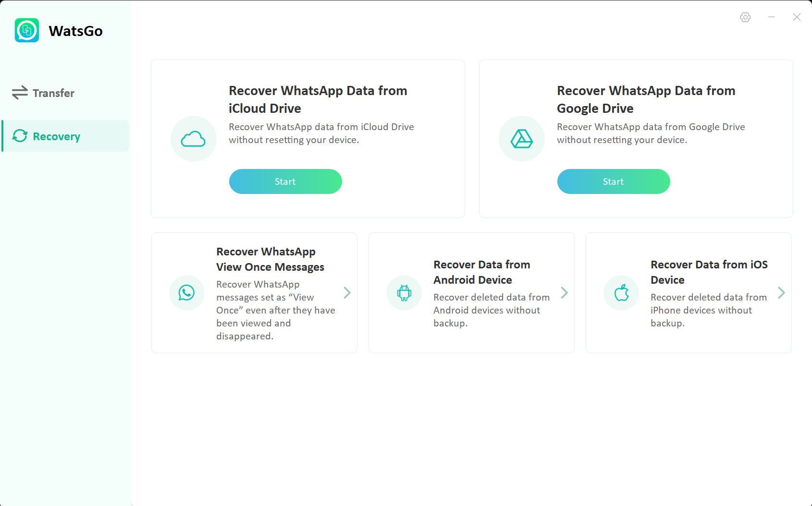
Task: Open Recover Data from Android Device title
Action: click(x=481, y=272)
